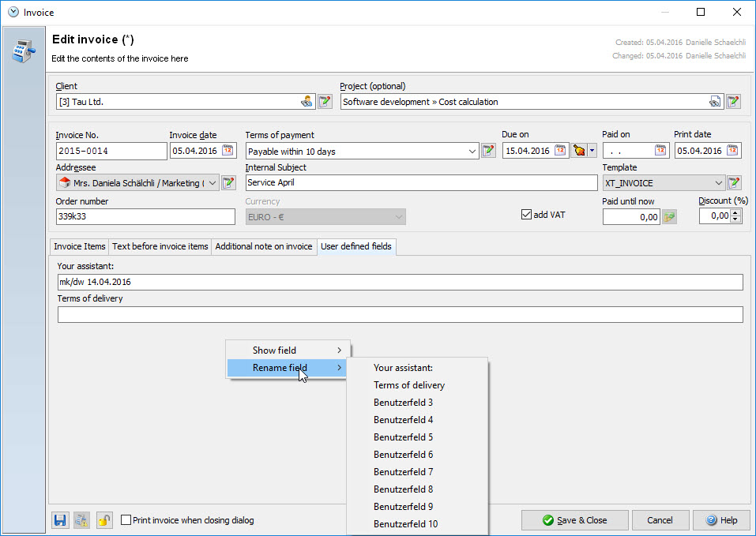Click edit icon next to Template dropdown
The height and width of the screenshot is (536, 756).
[734, 183]
